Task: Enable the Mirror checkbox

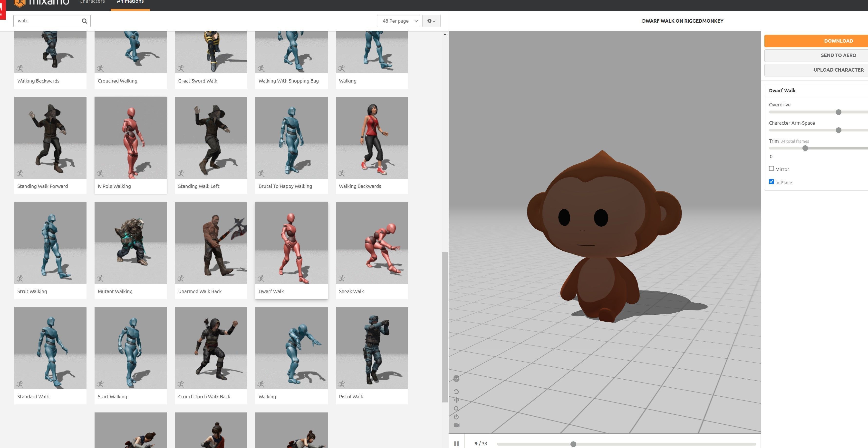Action: (771, 169)
